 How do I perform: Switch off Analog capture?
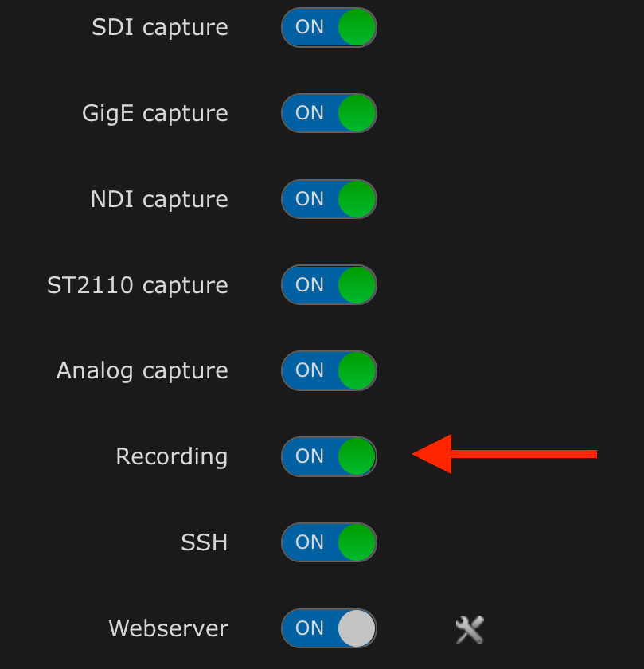click(x=329, y=370)
